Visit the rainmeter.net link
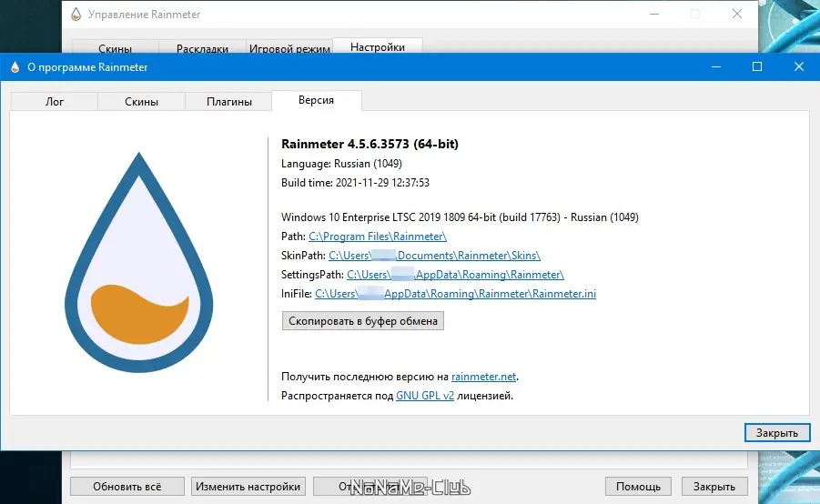820x504 pixels. [484, 377]
